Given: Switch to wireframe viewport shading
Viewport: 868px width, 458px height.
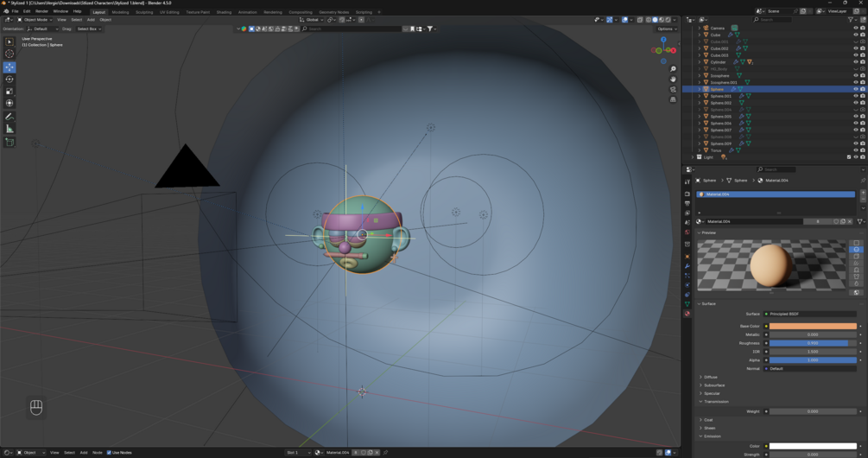Looking at the screenshot, I should (649, 20).
